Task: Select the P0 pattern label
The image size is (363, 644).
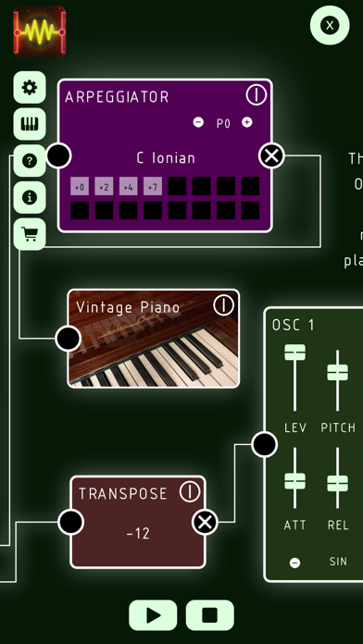Action: [223, 124]
